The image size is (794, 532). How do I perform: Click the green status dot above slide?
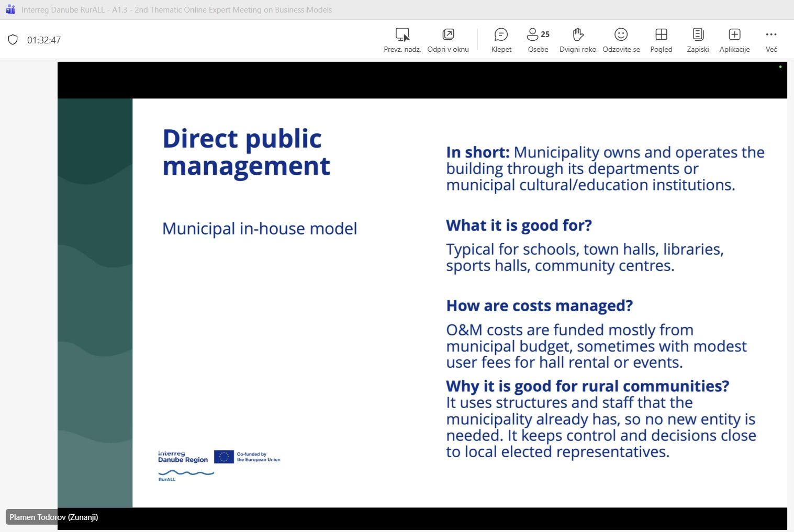tap(780, 67)
